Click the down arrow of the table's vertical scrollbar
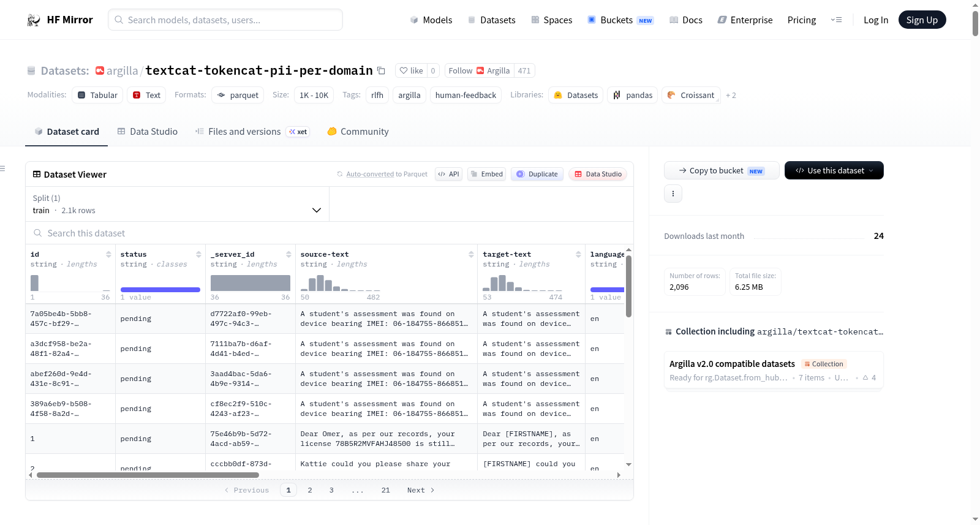 click(628, 464)
